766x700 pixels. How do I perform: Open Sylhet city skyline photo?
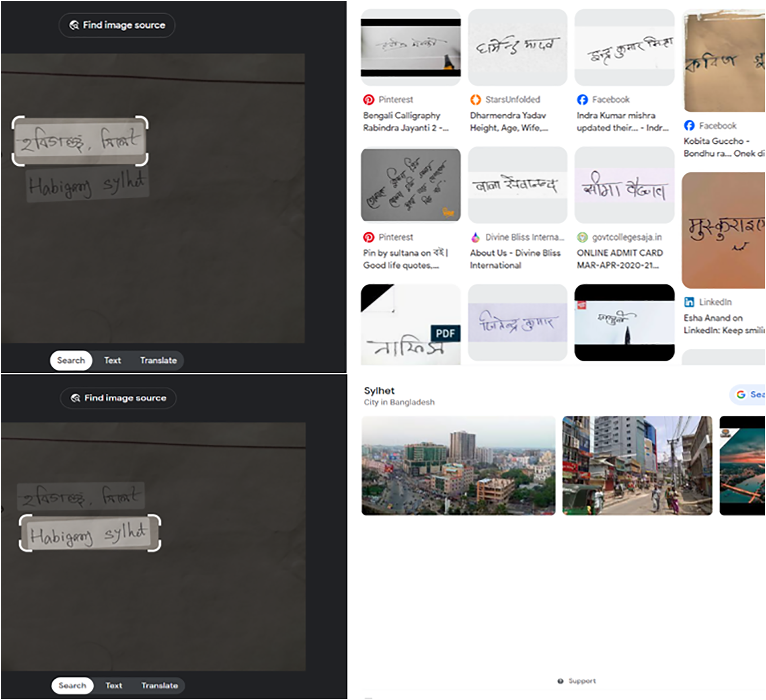(458, 466)
